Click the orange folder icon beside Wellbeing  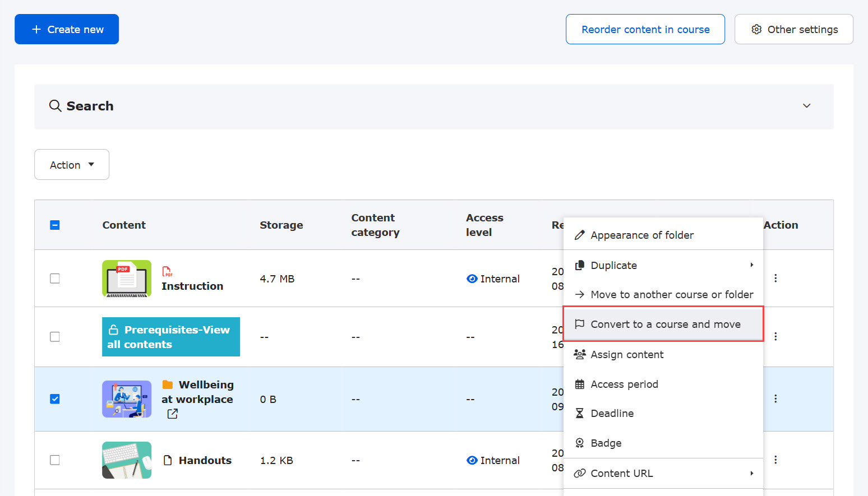[167, 384]
